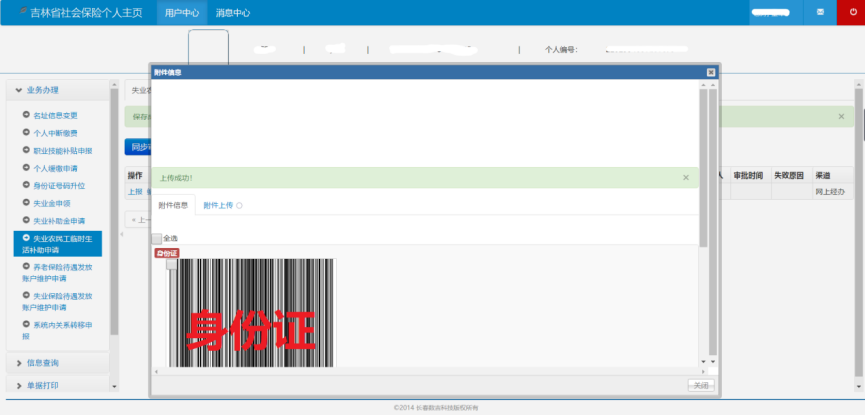Close the 附件信息 dialog with X icon

tap(710, 72)
